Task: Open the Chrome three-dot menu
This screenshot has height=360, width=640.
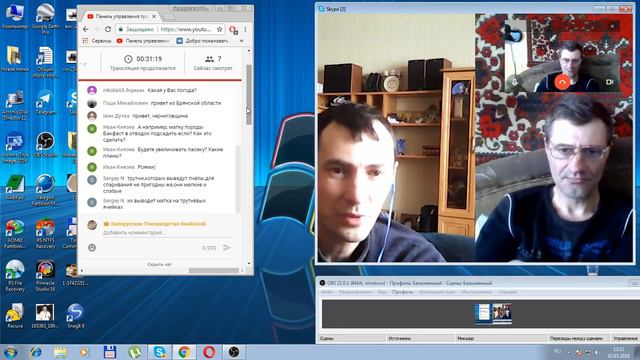Action: (245, 29)
